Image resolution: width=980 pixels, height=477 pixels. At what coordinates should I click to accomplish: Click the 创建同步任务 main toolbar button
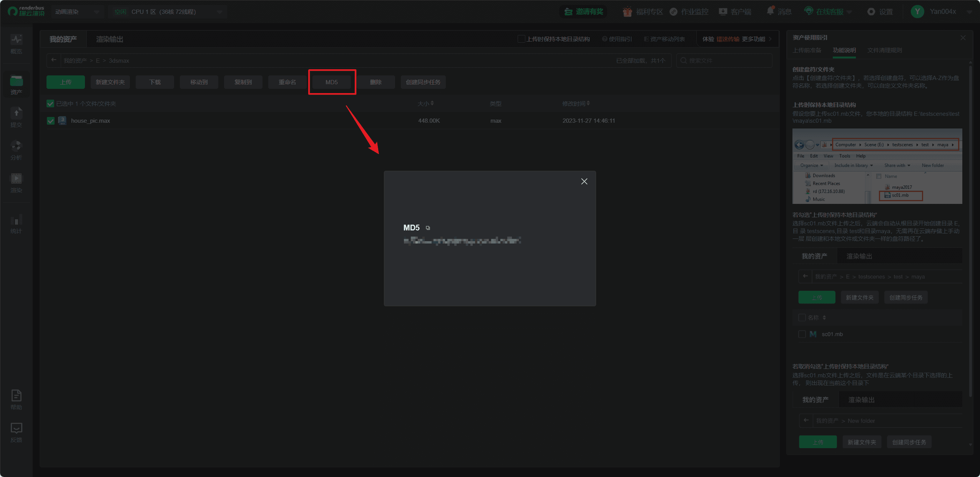(423, 82)
